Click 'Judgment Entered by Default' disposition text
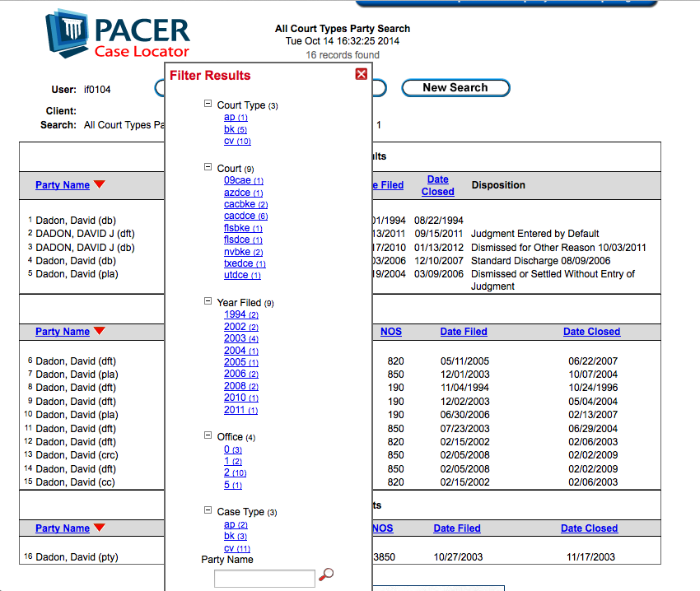 tap(534, 234)
